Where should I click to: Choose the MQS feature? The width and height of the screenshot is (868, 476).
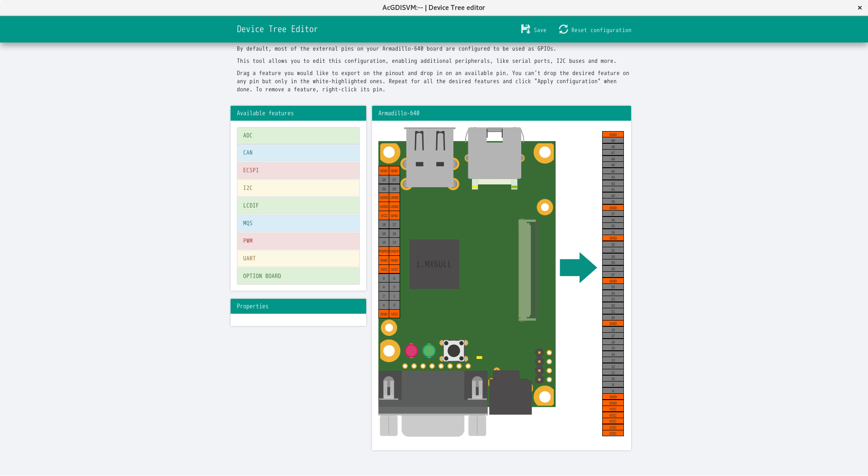(298, 223)
